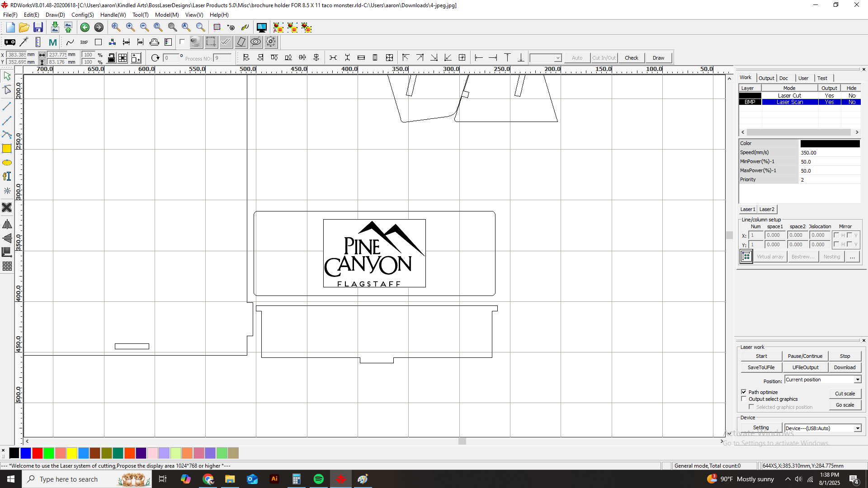Toggle Y row Mirror V checkbox
868x488 pixels.
[849, 244]
